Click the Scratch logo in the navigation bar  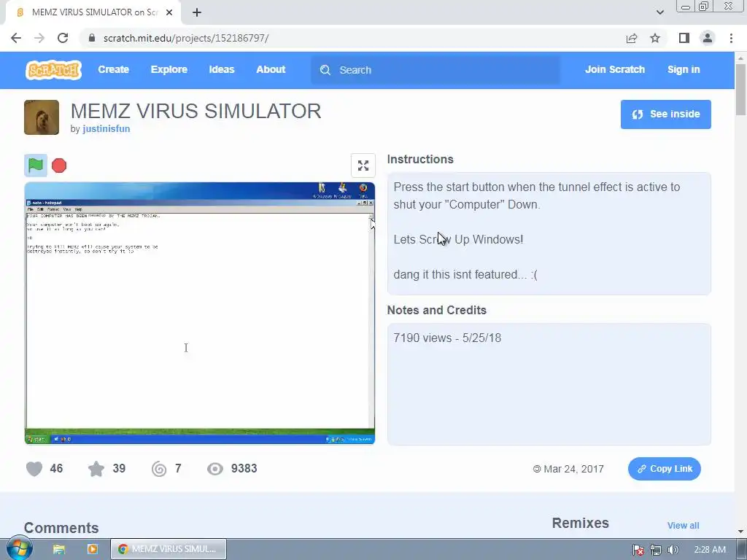[x=53, y=69]
